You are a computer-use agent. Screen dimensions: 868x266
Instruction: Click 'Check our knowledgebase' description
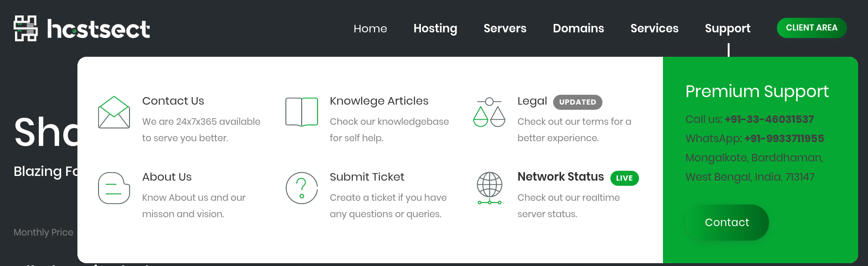(389, 122)
